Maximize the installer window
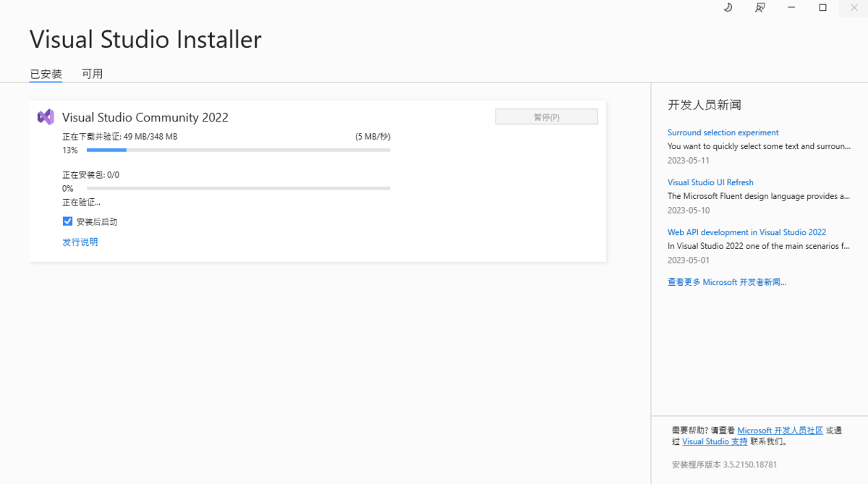This screenshot has width=868, height=484. click(x=822, y=8)
